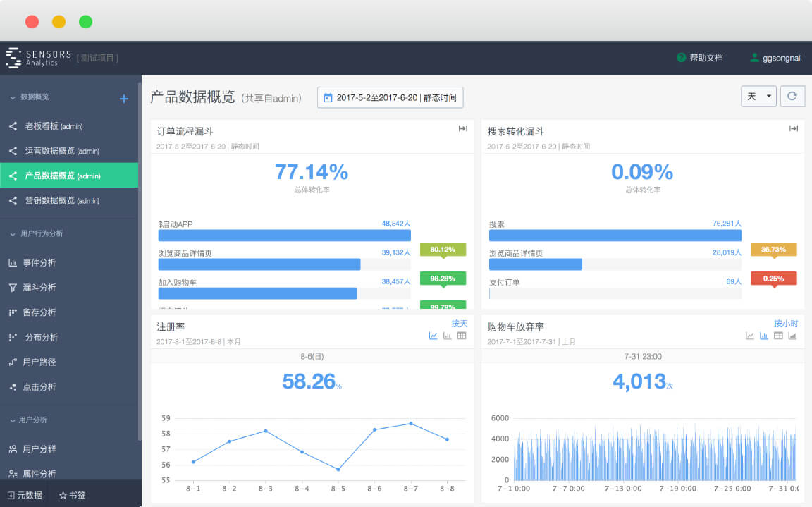Open the 2017-5-2至2017-6-20 date range picker

pos(390,98)
